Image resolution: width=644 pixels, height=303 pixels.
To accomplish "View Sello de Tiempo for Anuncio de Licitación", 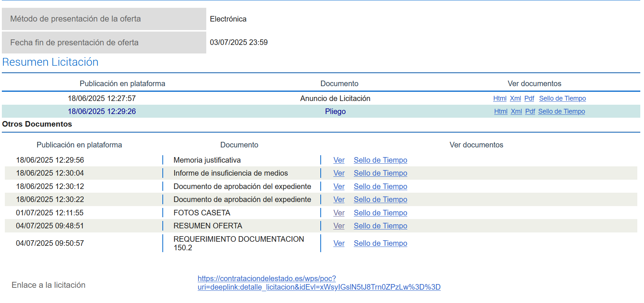I will click(562, 98).
